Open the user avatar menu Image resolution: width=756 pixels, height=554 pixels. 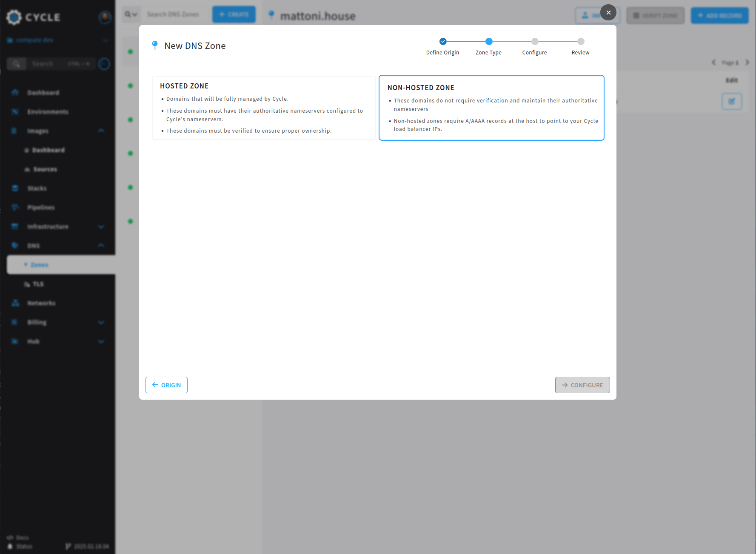coord(105,17)
